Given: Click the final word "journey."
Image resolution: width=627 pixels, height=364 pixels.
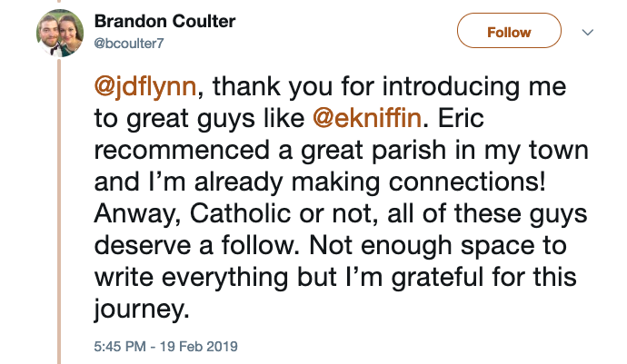Looking at the screenshot, I should pos(142,305).
